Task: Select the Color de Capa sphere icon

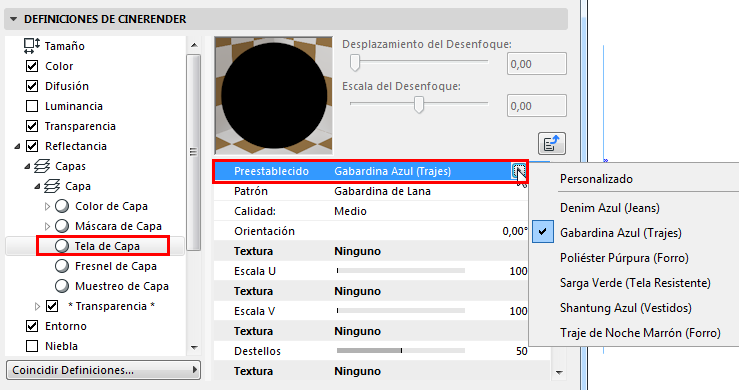Action: pyautogui.click(x=62, y=206)
